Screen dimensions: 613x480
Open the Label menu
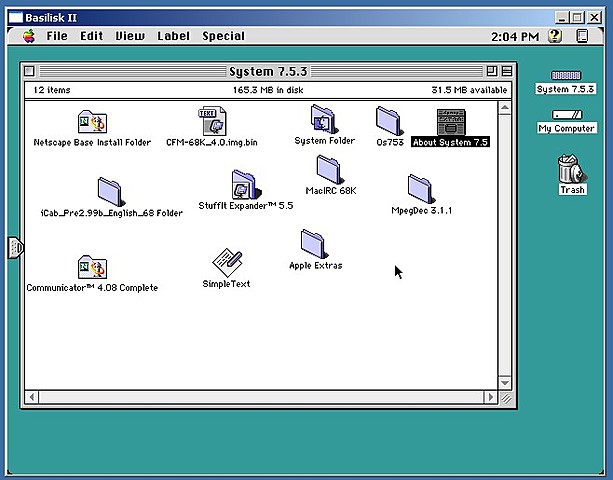174,36
